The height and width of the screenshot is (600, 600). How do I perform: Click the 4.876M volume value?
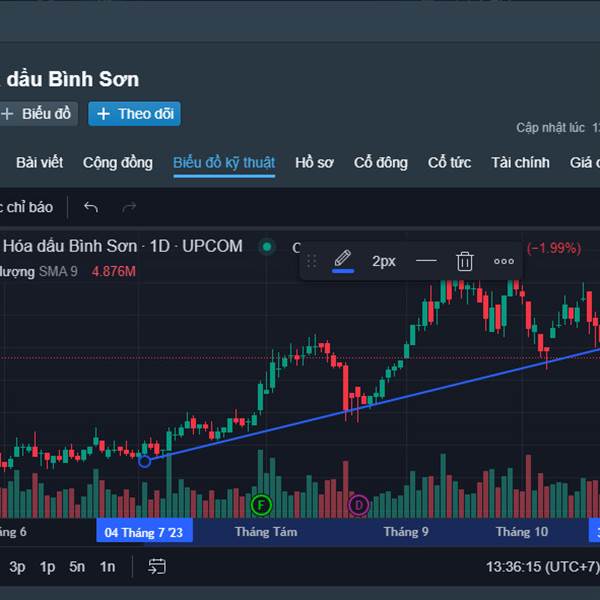[114, 272]
